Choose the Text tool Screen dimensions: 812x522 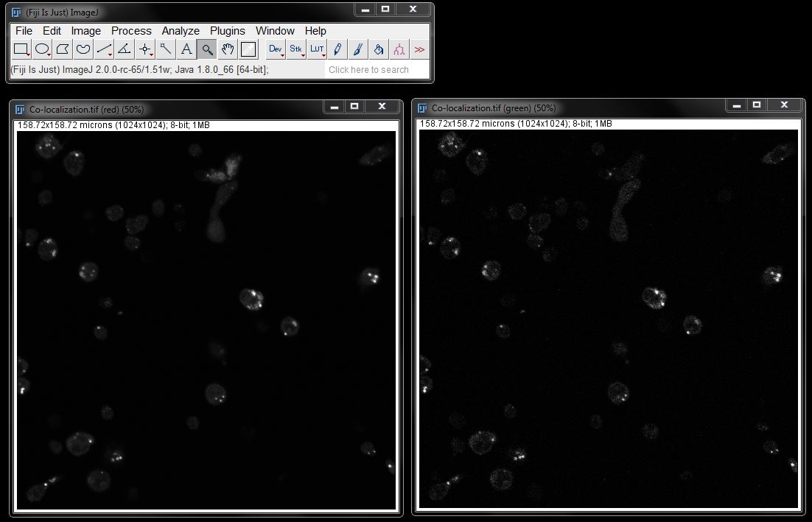click(186, 49)
